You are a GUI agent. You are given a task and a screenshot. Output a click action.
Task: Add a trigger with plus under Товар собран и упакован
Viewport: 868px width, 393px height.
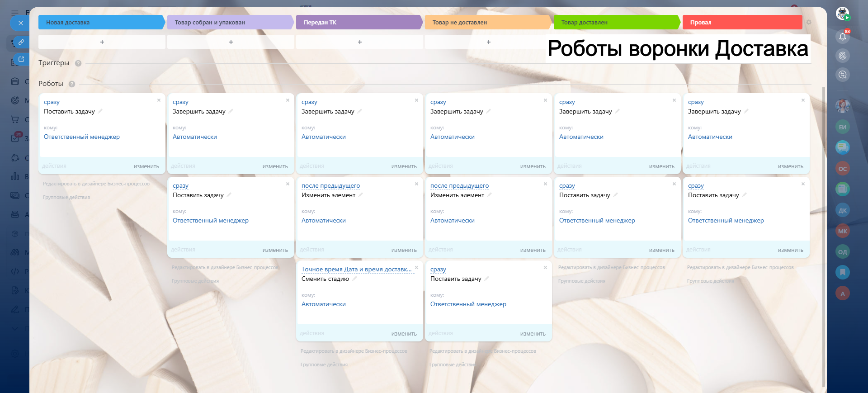coord(231,42)
